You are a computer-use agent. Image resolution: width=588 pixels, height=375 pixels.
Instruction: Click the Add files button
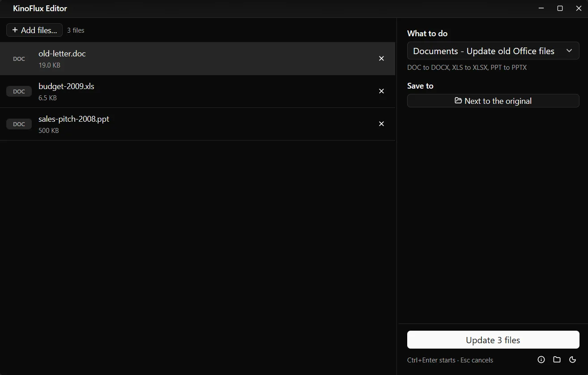click(x=34, y=30)
